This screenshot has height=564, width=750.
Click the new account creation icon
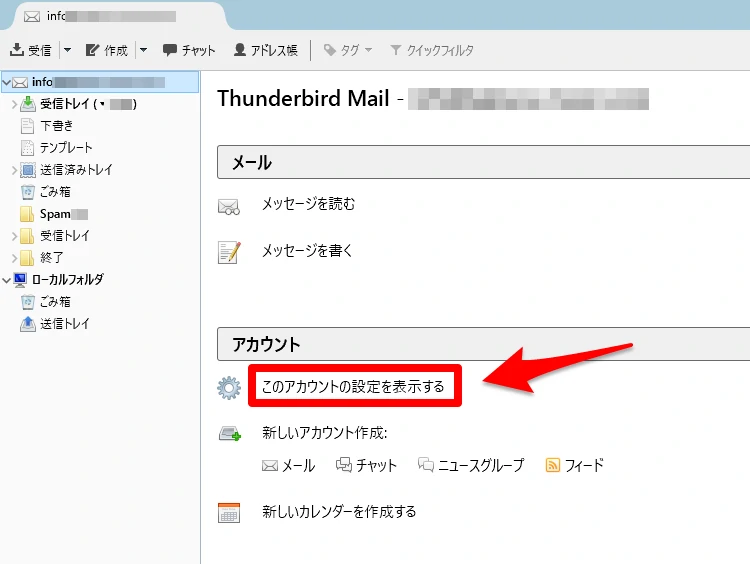230,434
